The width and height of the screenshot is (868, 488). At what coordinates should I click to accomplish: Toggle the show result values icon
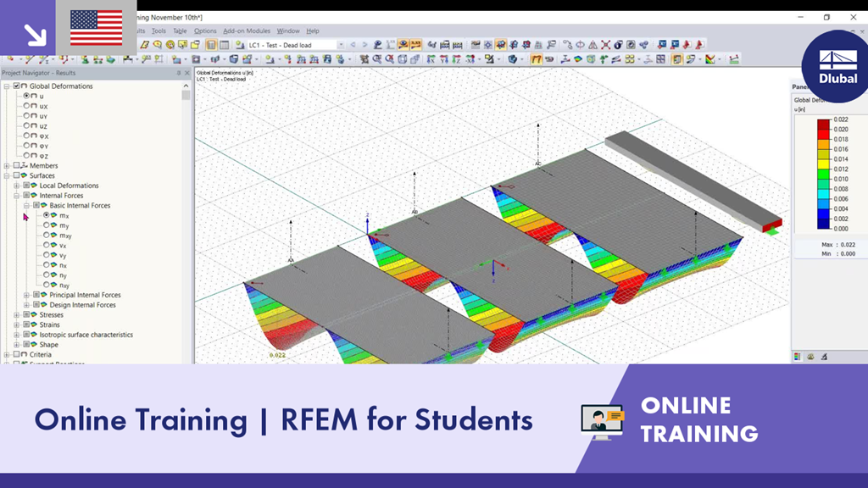click(x=415, y=45)
